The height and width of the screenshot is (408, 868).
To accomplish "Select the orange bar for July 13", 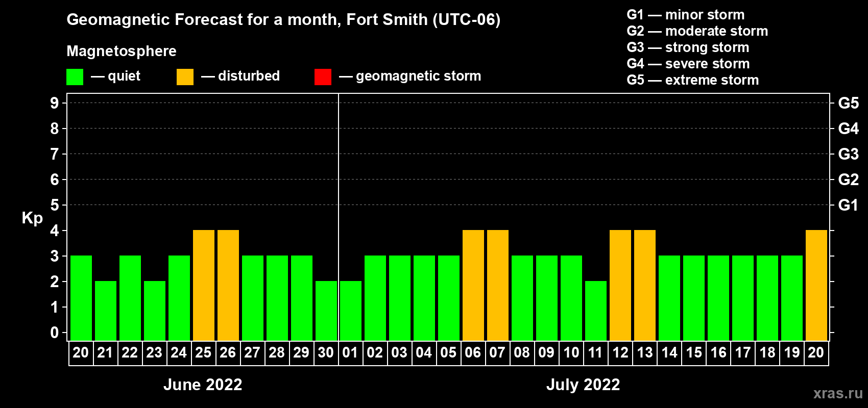I will point(645,286).
